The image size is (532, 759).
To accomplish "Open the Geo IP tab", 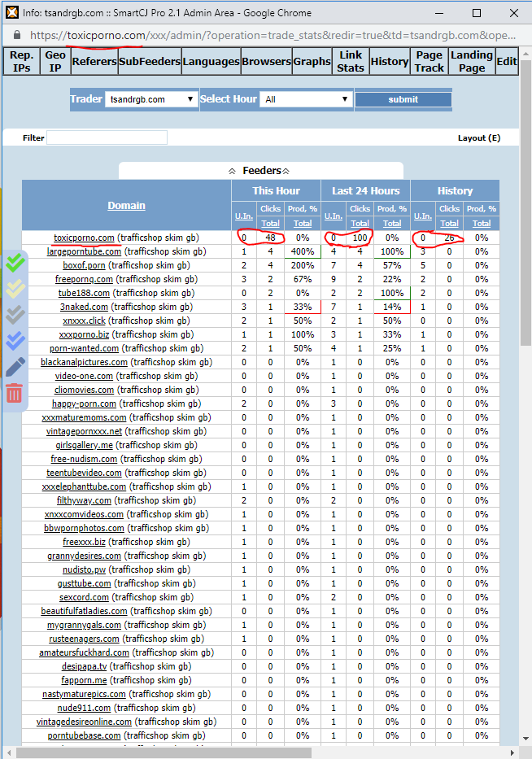I will tap(55, 62).
